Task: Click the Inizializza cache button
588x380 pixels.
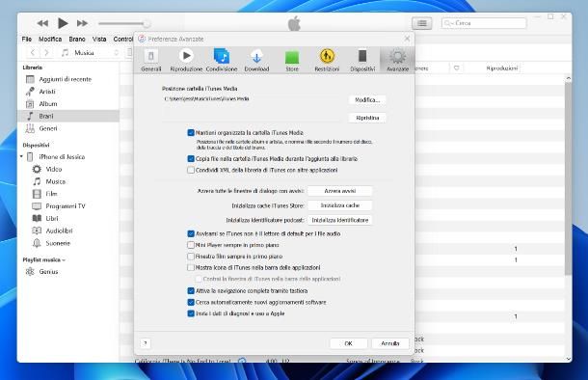Action: 339,205
